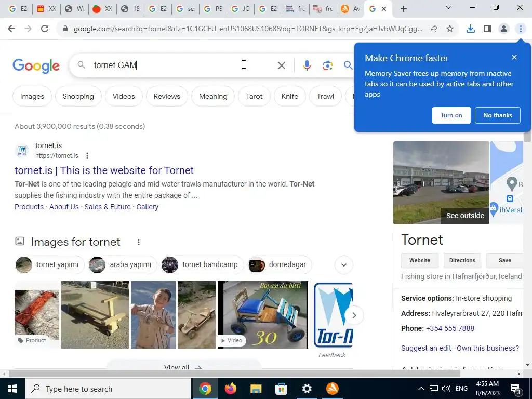Select the Videos filter chip

pos(124,96)
